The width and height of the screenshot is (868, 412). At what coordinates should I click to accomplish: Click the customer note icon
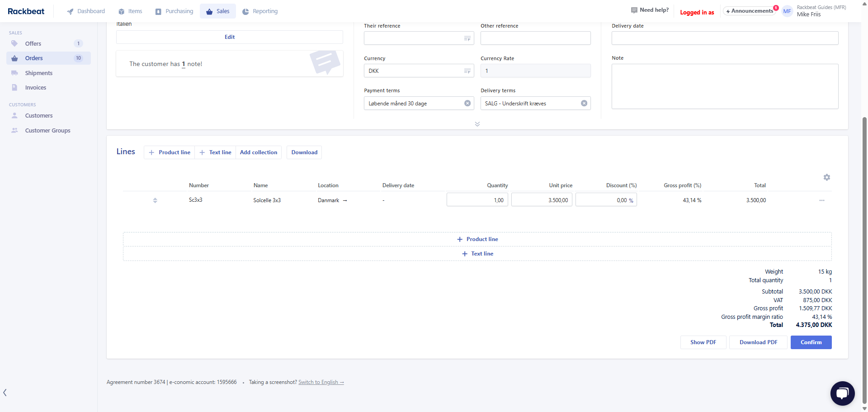pyautogui.click(x=325, y=63)
